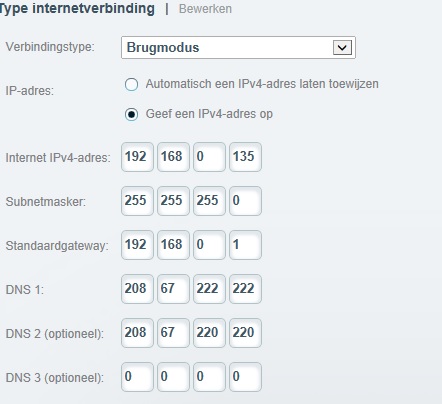
Task: Open the Verbindingstype dropdown arrow
Action: [342, 48]
